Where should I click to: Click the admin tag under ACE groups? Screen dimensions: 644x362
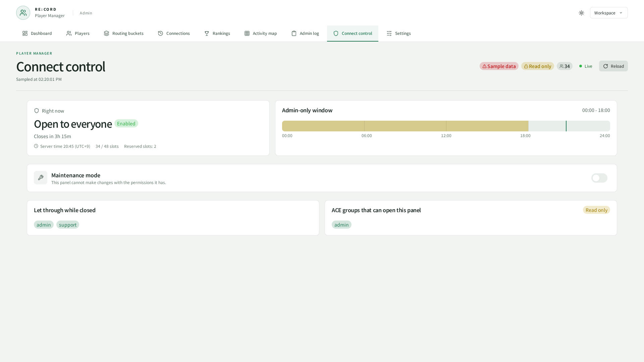[x=341, y=225]
